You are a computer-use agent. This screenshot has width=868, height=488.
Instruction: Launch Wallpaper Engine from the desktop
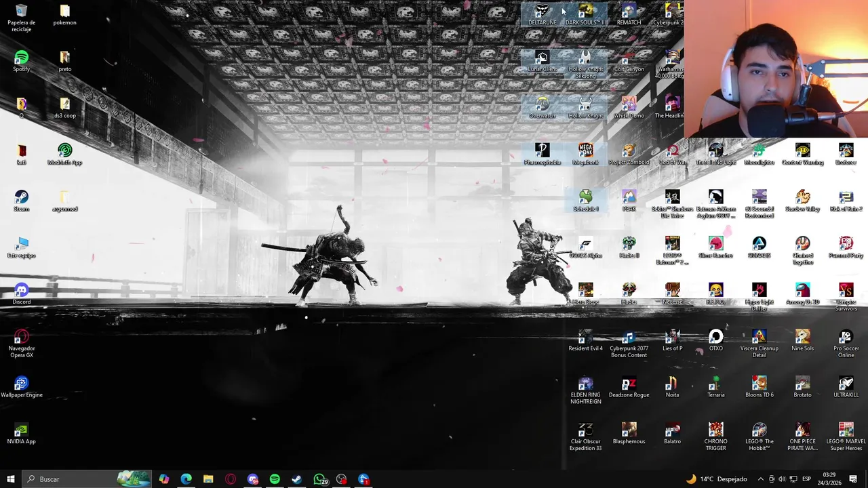coord(21,387)
